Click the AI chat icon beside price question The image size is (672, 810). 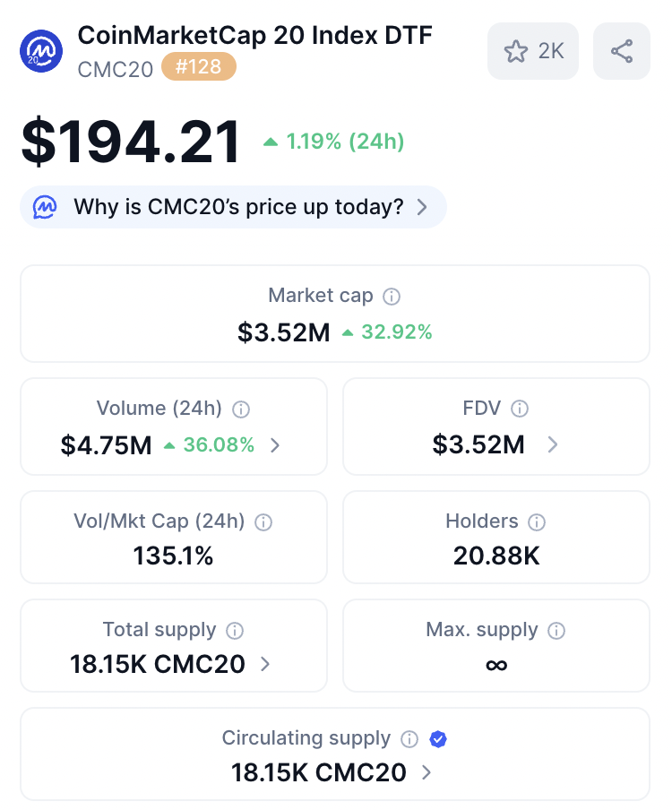click(x=45, y=208)
